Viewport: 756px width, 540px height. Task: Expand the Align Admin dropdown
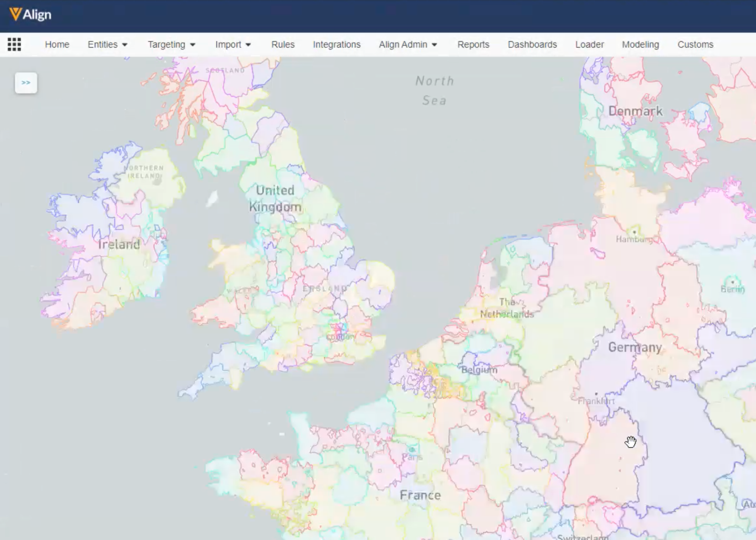click(408, 45)
